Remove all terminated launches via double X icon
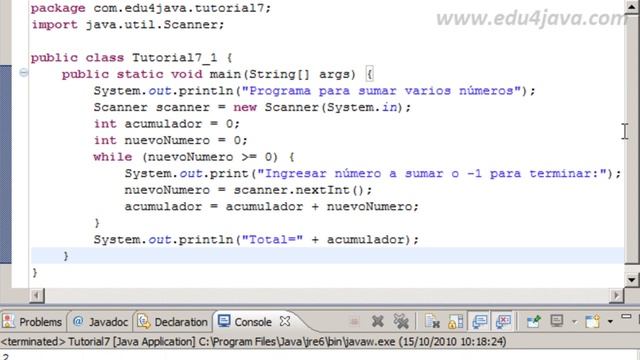This screenshot has width=640, height=360. coord(401,322)
